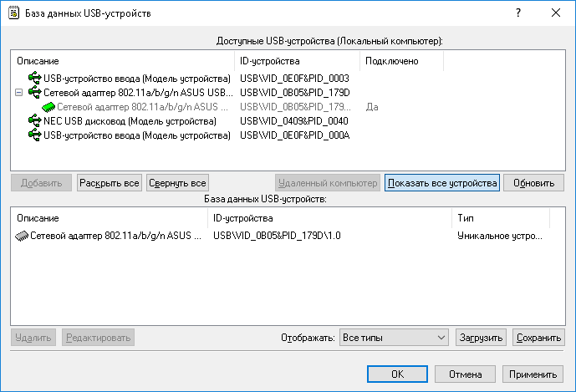The image size is (576, 392).
Task: Click the device icon in the database list
Action: (x=22, y=237)
